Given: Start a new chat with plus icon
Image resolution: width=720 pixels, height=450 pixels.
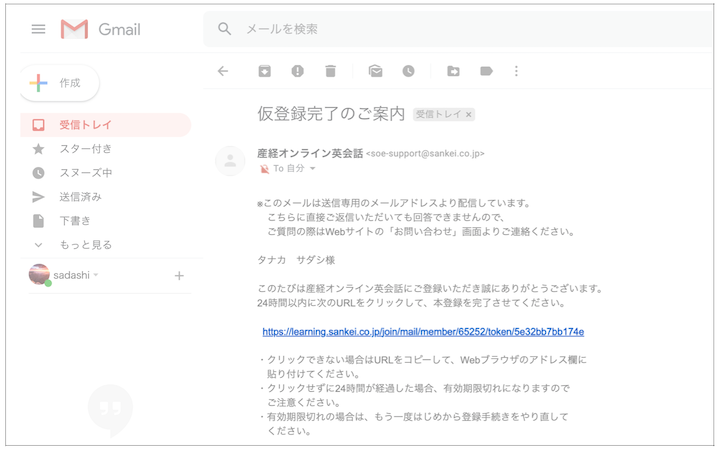Looking at the screenshot, I should (179, 276).
